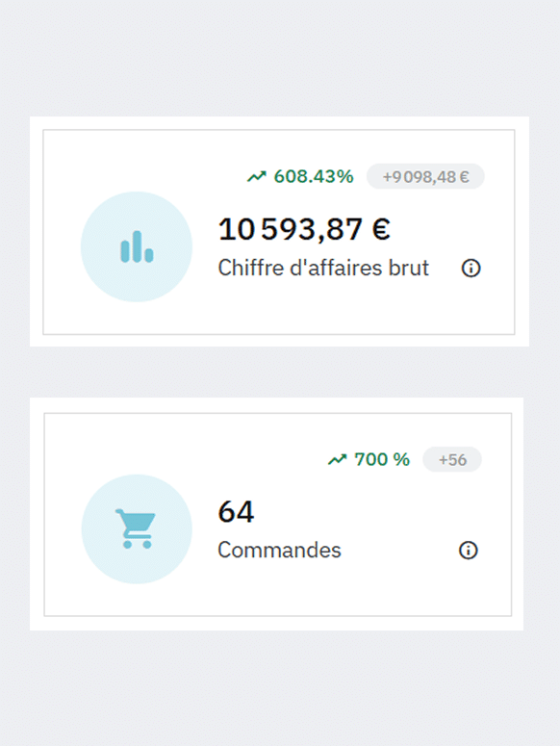Click the green trend arrow beside 700 %
560x746 pixels.
[x=338, y=459]
